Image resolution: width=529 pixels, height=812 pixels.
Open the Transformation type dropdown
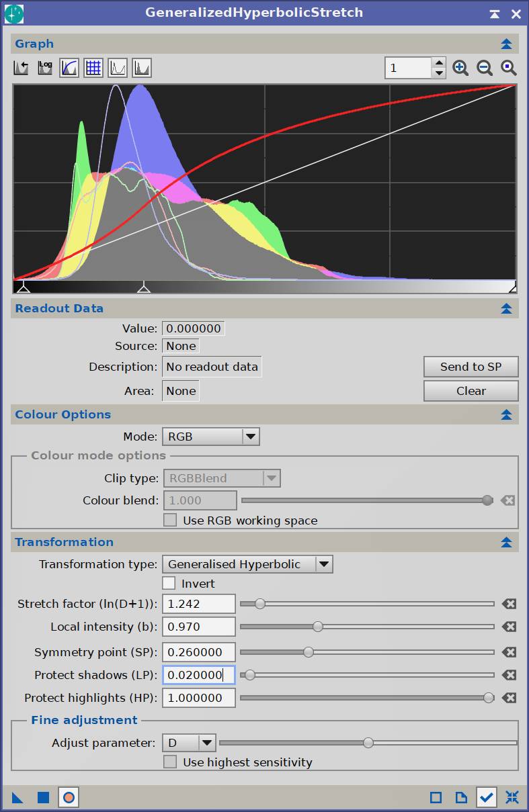pos(248,564)
